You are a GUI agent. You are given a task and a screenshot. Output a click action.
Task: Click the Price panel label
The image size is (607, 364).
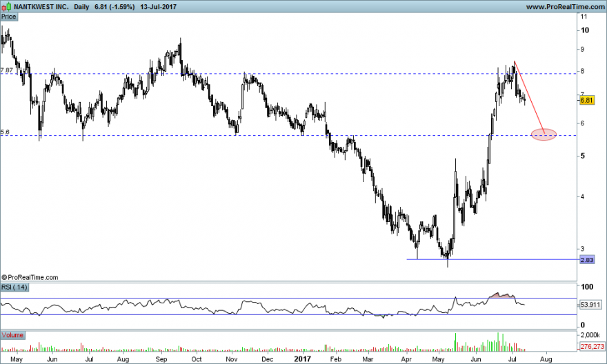tap(8, 17)
